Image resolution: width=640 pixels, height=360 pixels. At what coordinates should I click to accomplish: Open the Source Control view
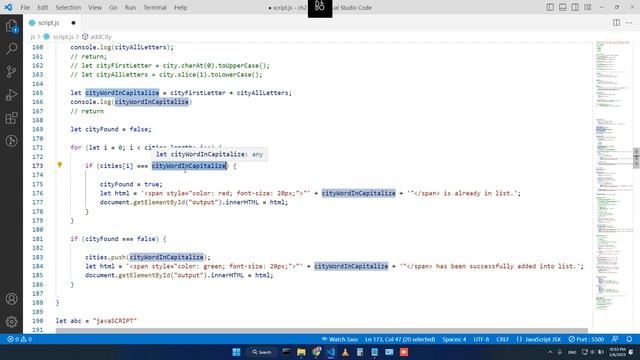tap(11, 72)
